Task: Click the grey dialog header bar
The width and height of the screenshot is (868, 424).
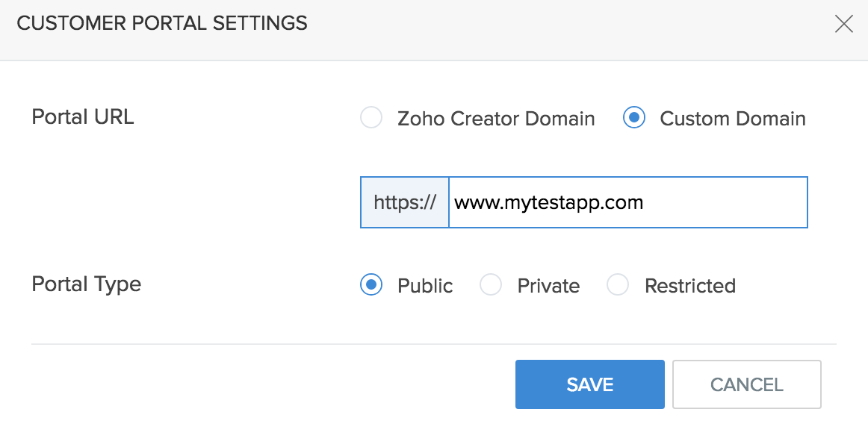Action: 523,30
